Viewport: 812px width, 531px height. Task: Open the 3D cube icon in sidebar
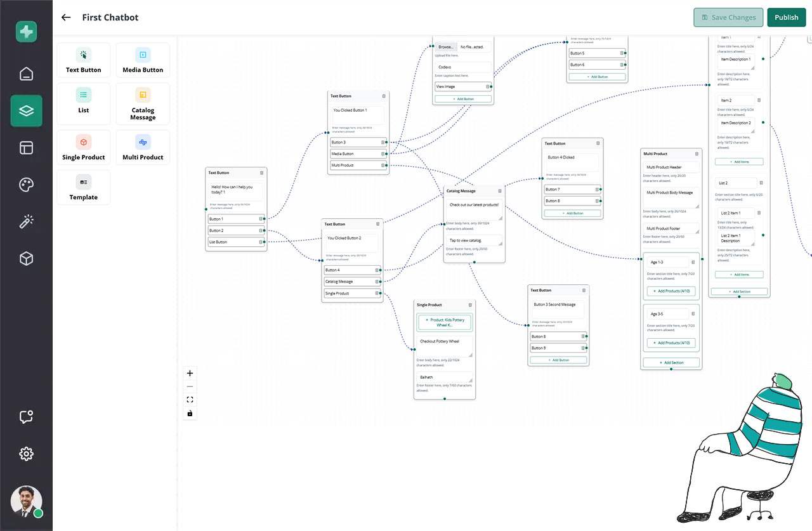tap(26, 259)
